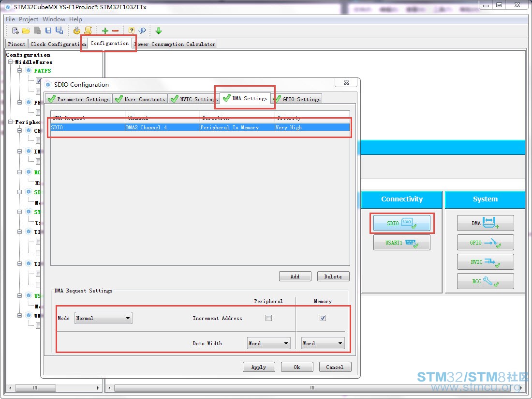
Task: Click the New Project toolbar icon
Action: click(15, 31)
